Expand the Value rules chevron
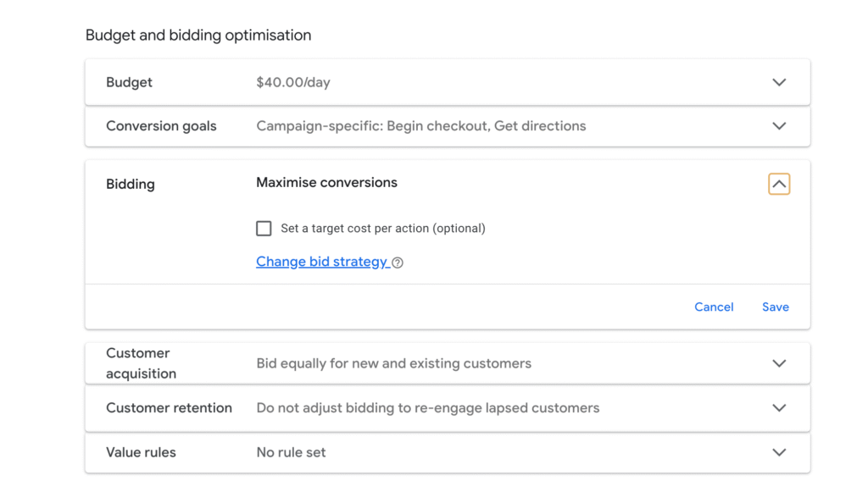The height and width of the screenshot is (492, 868). pos(779,452)
